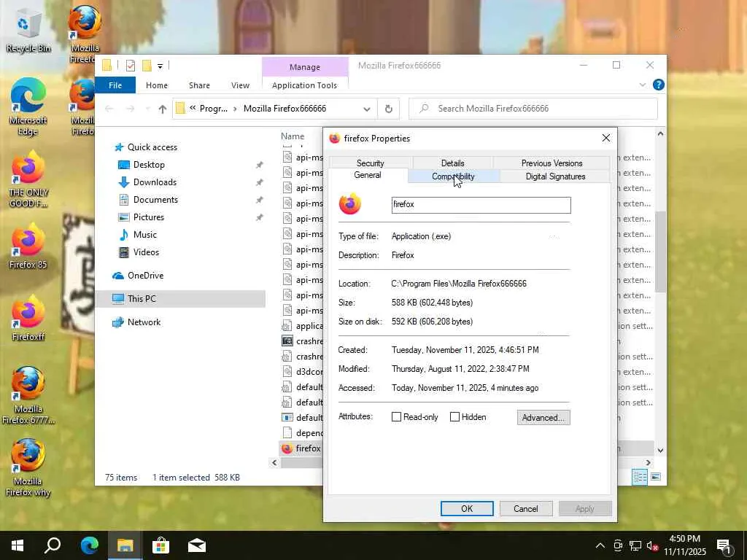This screenshot has height=560, width=747.
Task: Click the Windows Start button
Action: coord(18,545)
